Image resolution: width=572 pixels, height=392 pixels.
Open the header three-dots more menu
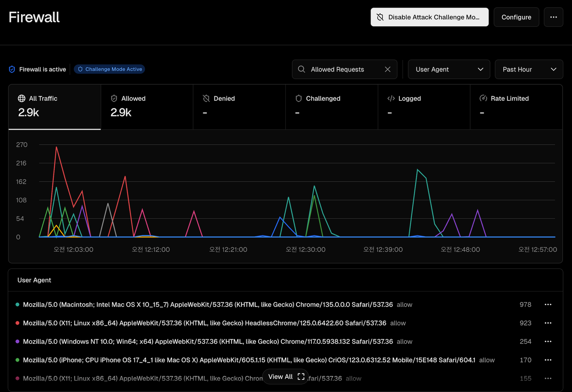click(x=554, y=17)
